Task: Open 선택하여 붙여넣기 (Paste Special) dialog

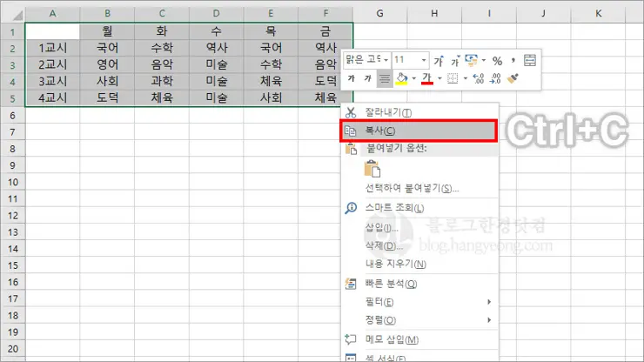Action: pyautogui.click(x=412, y=188)
